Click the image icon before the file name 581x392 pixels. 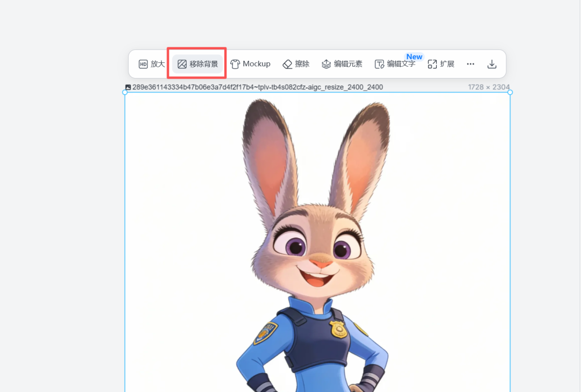click(x=128, y=87)
